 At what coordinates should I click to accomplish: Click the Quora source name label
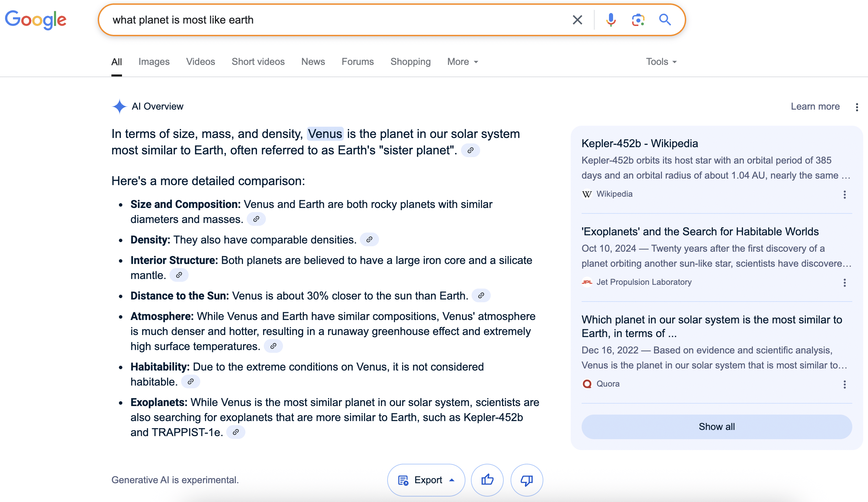608,384
